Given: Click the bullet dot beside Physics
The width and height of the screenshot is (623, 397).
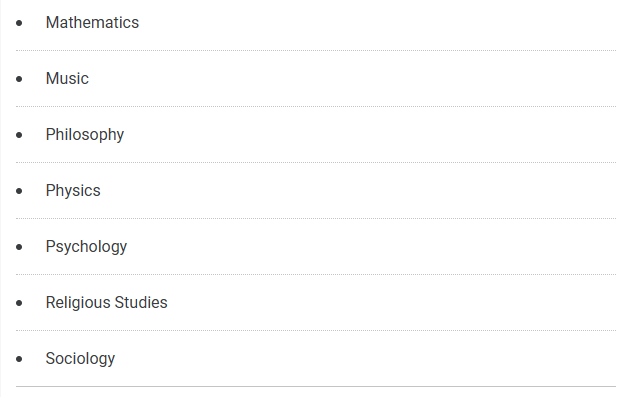Looking at the screenshot, I should coord(19,191).
